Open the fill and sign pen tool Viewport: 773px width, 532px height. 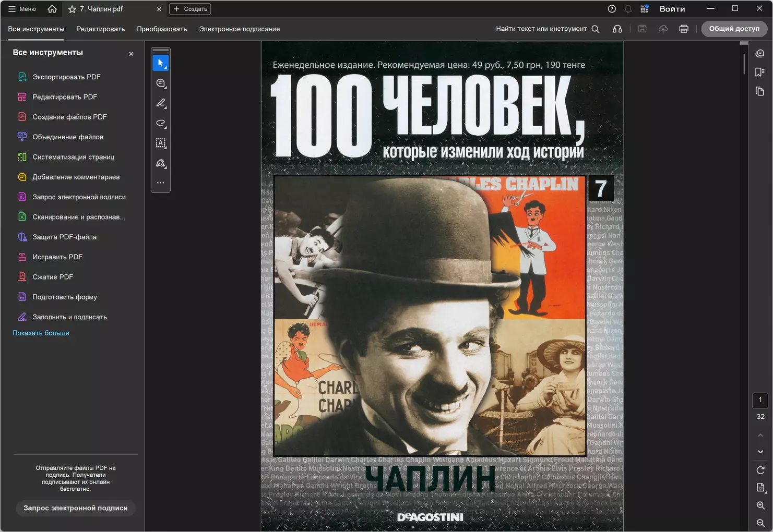(x=161, y=163)
